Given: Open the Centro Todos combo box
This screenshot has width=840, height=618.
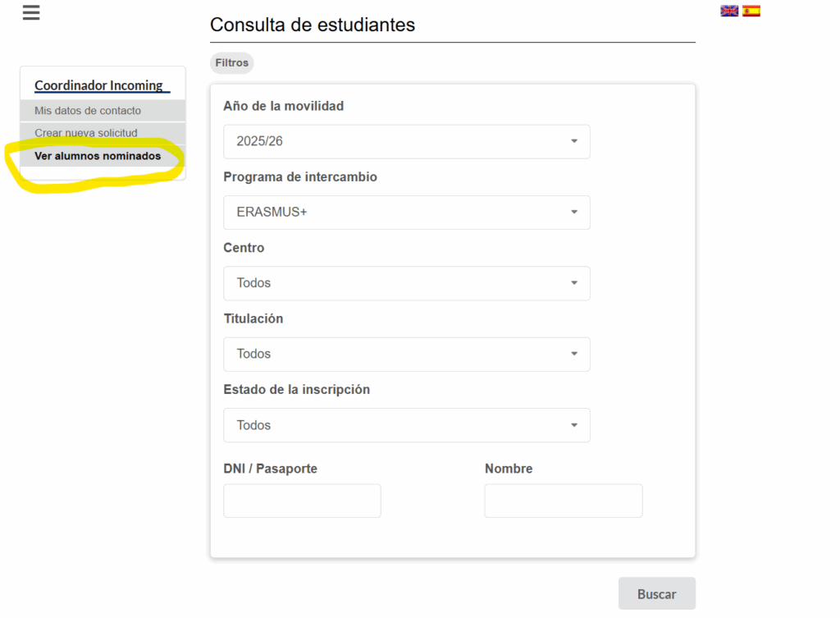Looking at the screenshot, I should click(x=407, y=283).
